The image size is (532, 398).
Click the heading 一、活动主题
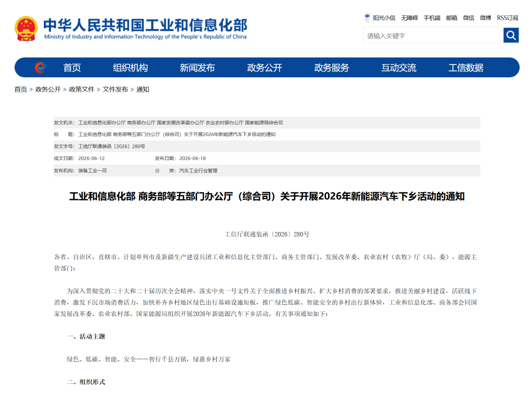tap(86, 336)
